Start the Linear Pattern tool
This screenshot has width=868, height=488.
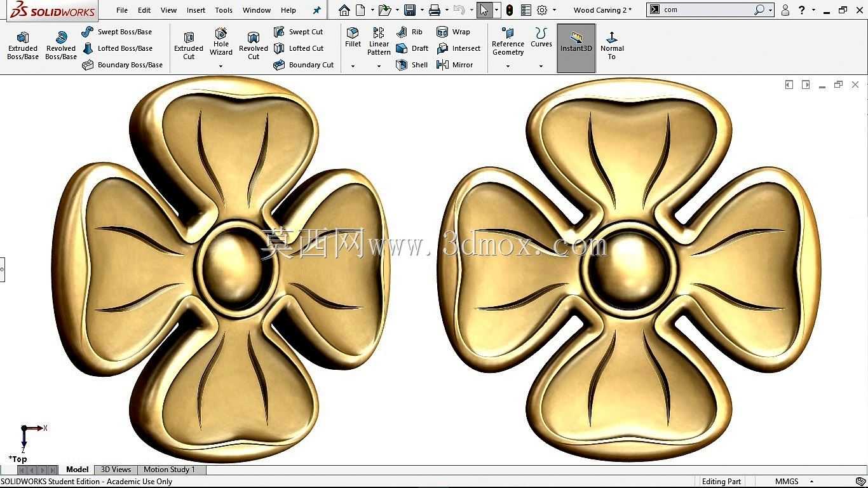click(x=379, y=42)
